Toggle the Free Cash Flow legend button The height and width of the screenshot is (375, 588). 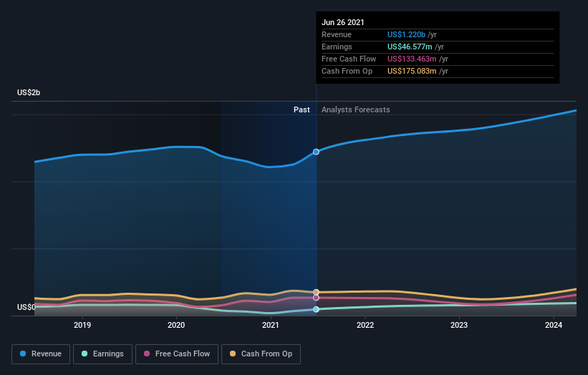coord(177,354)
